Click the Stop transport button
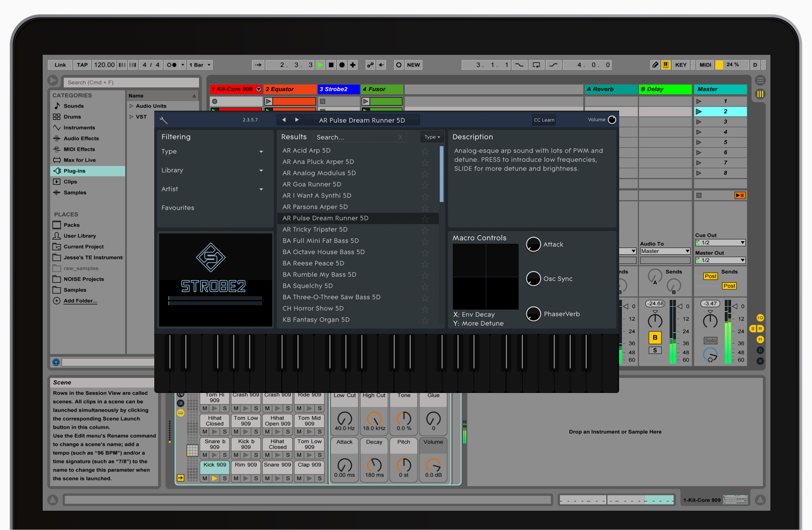Screen dimensions: 812x530 pyautogui.click(x=331, y=65)
